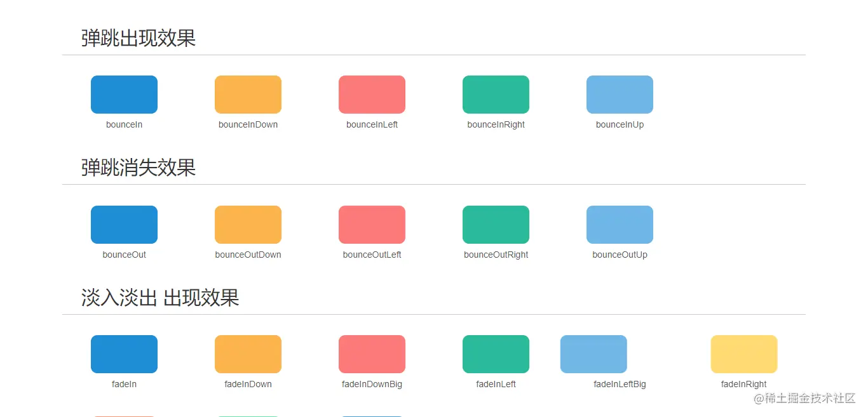Select the fadeInLeft green animation card
The width and height of the screenshot is (868, 417).
point(496,354)
